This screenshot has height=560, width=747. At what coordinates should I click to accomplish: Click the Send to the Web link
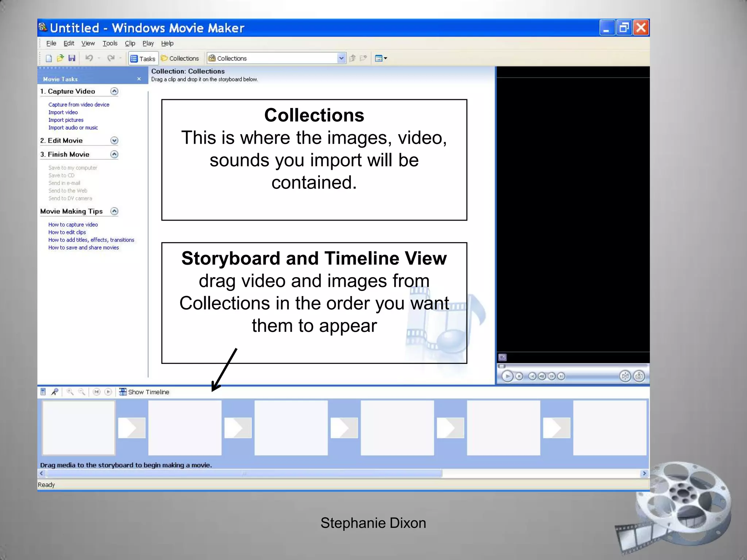pyautogui.click(x=68, y=191)
